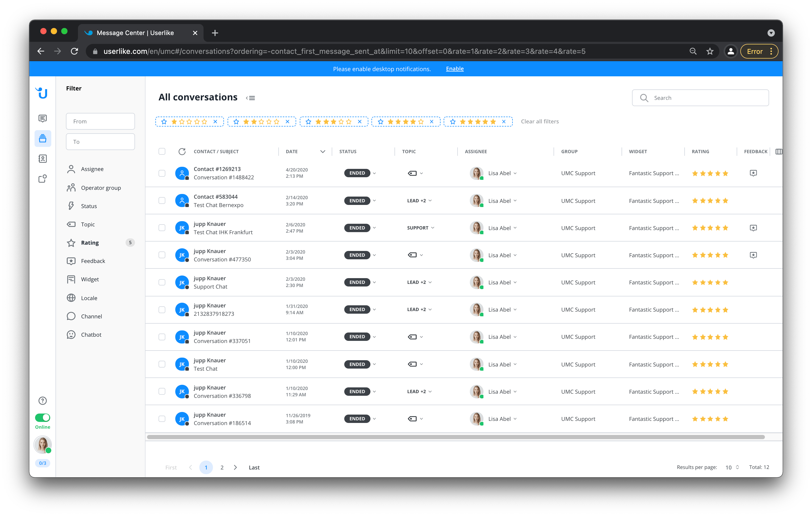
Task: Click the refresh icon in table header
Action: click(182, 151)
